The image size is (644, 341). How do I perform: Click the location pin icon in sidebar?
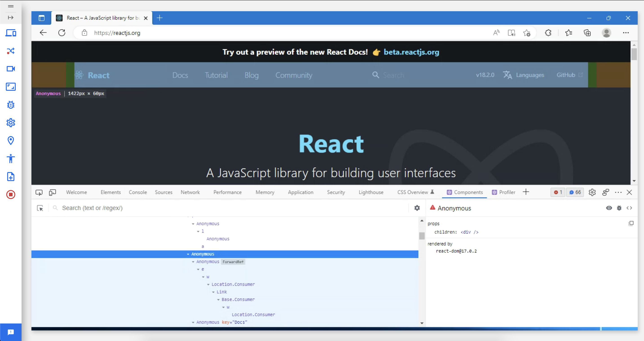pyautogui.click(x=11, y=141)
